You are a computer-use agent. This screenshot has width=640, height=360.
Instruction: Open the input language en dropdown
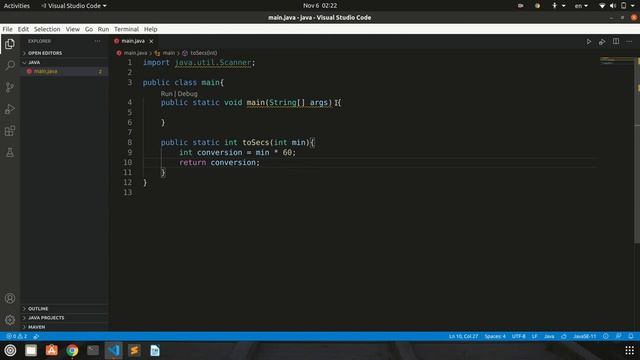tap(581, 6)
